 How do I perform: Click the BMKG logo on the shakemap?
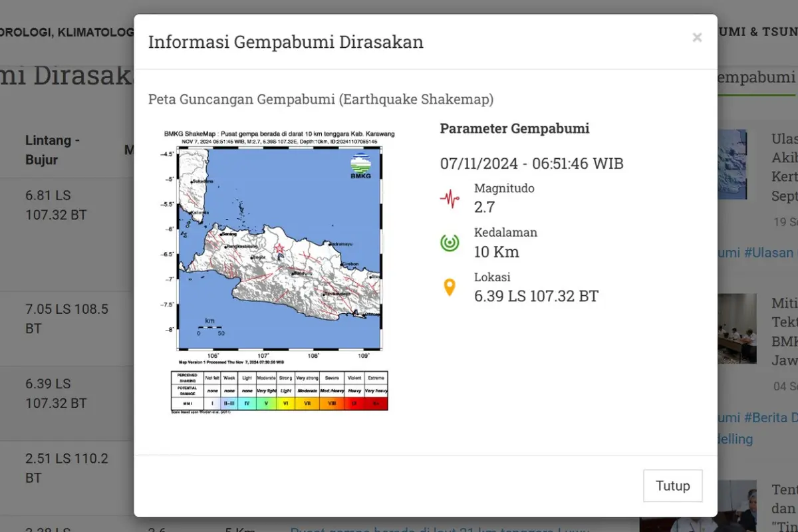[361, 166]
